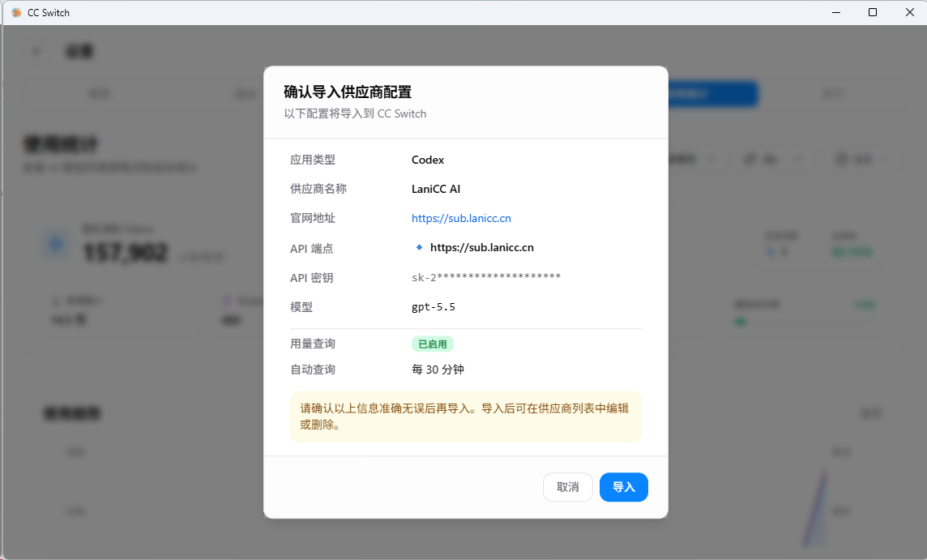The height and width of the screenshot is (560, 927).
Task: Click the gpt-5.5 model value
Action: coord(434,307)
